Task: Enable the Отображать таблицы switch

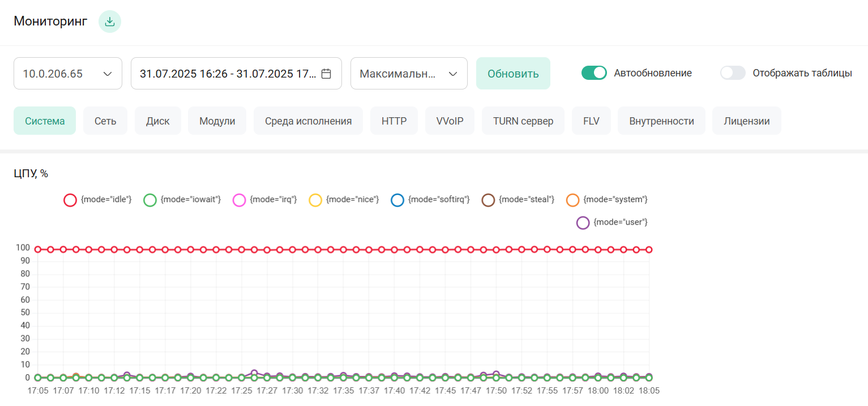Action: pyautogui.click(x=733, y=73)
